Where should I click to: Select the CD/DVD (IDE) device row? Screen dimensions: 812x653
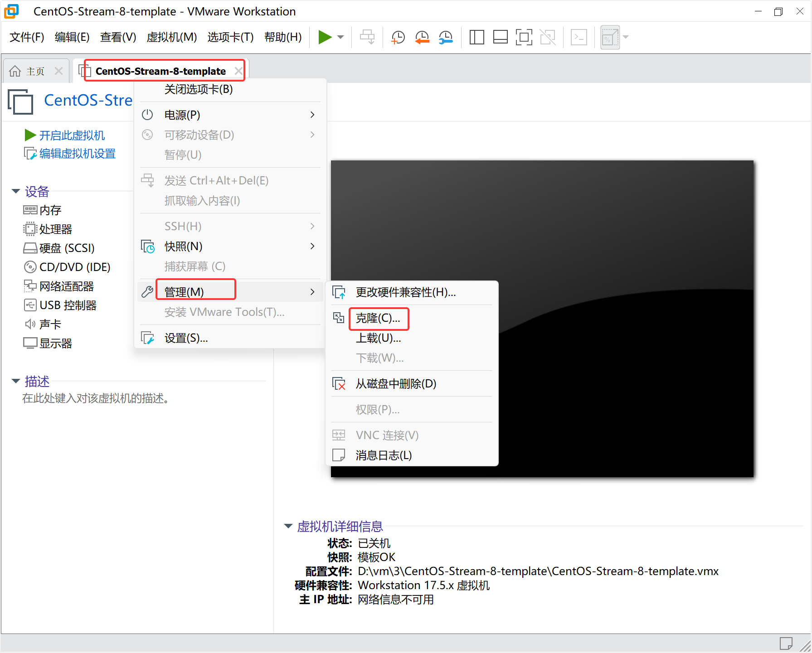[67, 267]
